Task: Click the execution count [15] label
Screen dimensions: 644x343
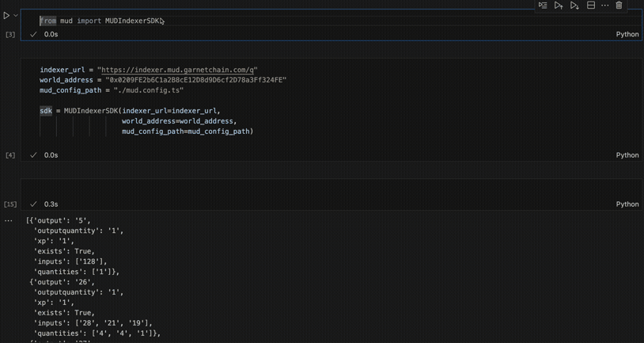Action: tap(9, 204)
